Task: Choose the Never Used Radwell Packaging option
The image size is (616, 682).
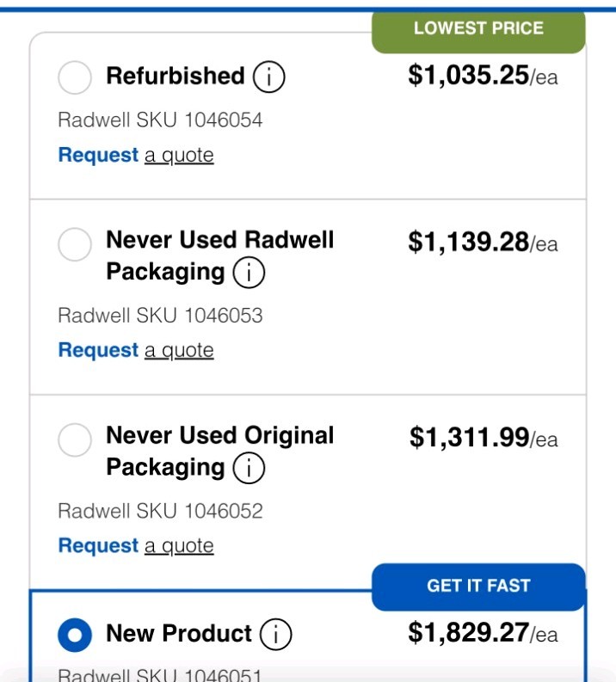Action: pyautogui.click(x=75, y=244)
